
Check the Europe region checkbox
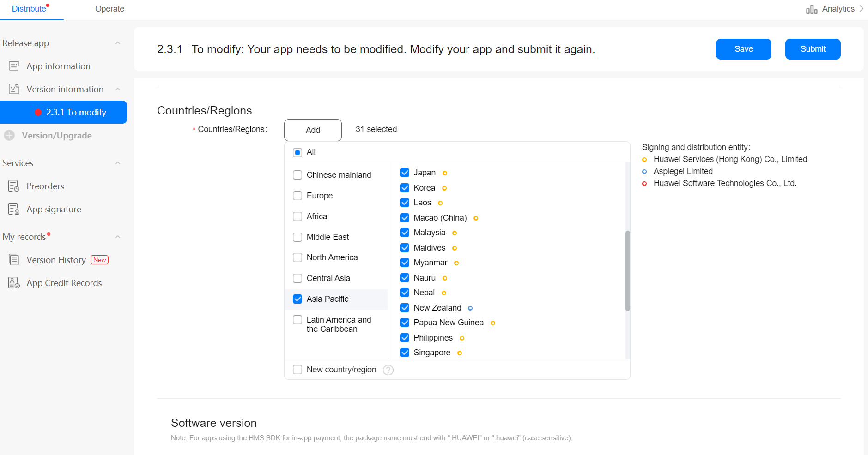click(297, 196)
